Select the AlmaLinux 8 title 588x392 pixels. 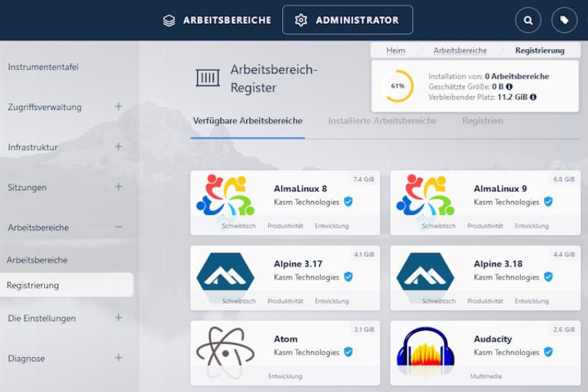300,189
